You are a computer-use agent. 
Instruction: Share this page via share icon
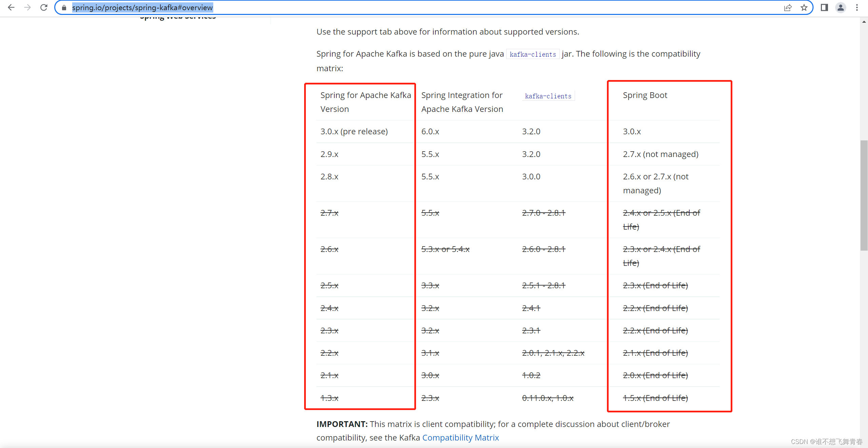[788, 7]
